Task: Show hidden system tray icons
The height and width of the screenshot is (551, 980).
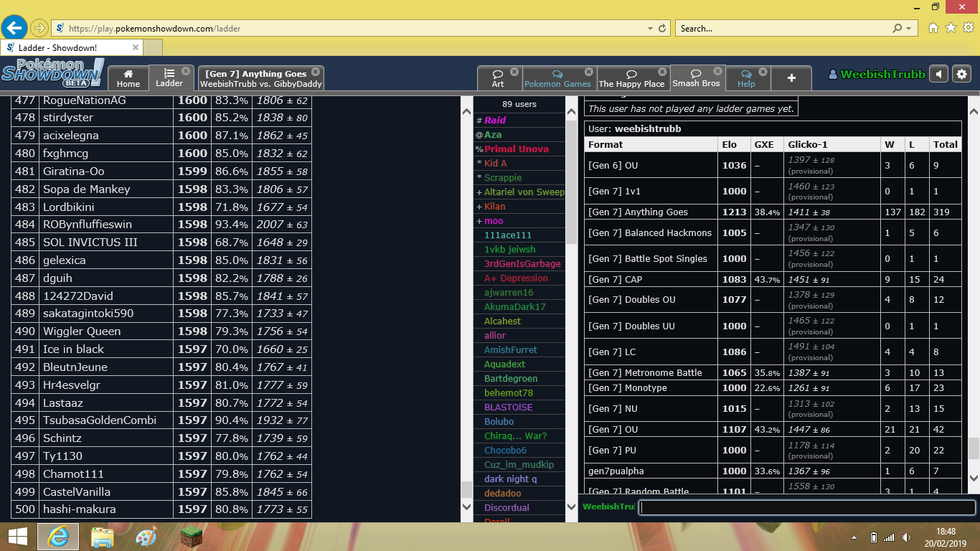Action: pos(854,537)
